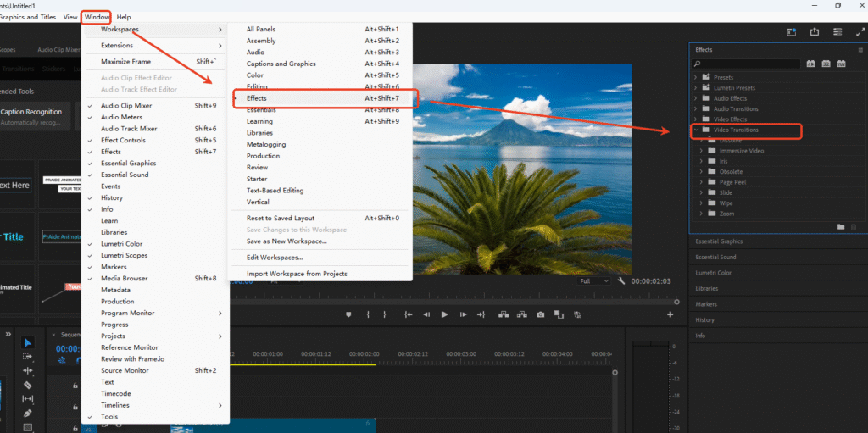Screen dimensions: 868x433
Task: Toggle the Tools panel menu entry
Action: point(109,417)
